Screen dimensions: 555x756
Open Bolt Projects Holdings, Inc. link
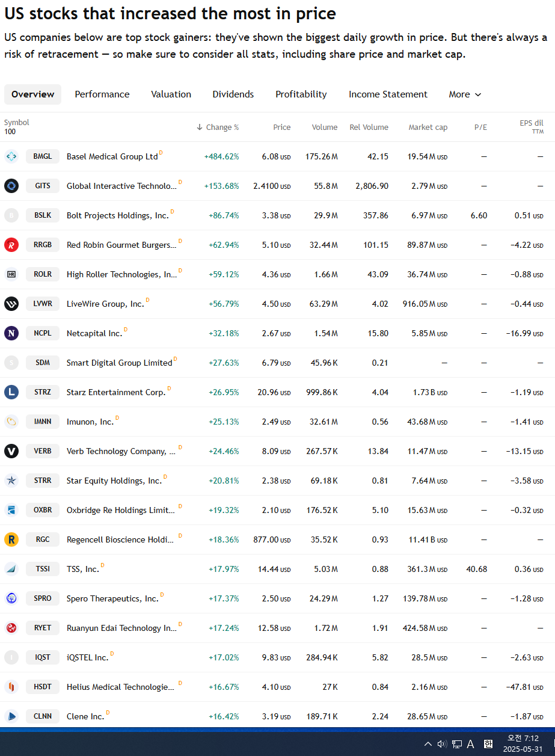tap(118, 216)
